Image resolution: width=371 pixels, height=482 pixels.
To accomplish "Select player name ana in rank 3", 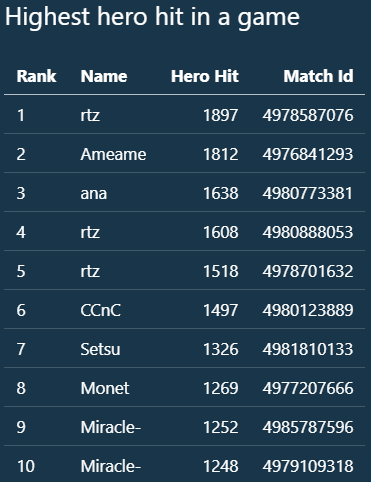I will [x=94, y=193].
